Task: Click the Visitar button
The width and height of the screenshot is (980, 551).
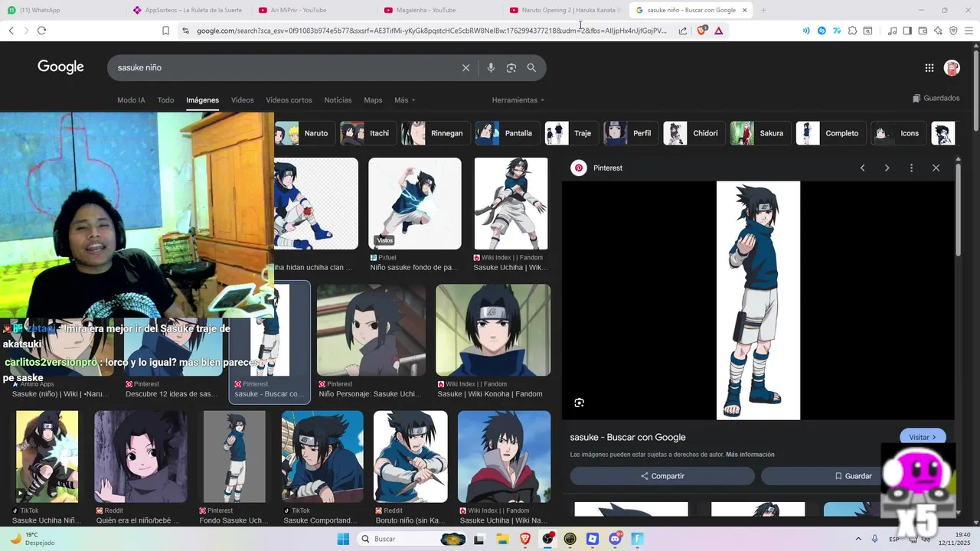Action: point(923,437)
